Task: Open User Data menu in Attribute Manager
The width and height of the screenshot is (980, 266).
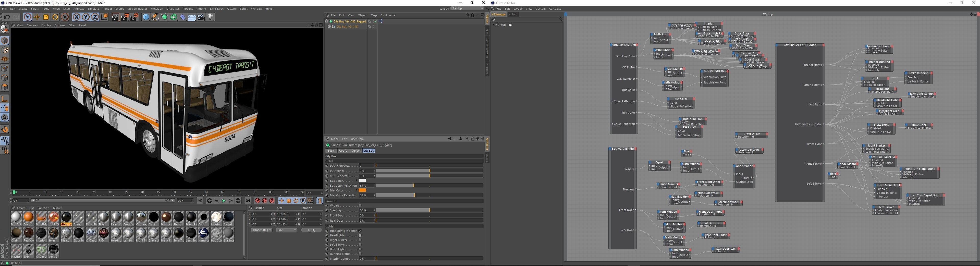Action: pyautogui.click(x=357, y=139)
